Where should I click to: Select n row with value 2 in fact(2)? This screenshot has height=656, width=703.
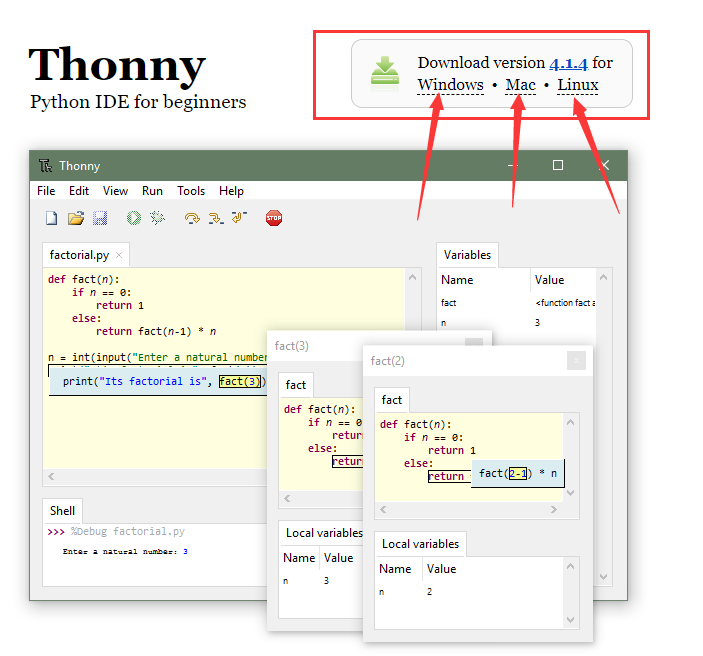pos(469,592)
